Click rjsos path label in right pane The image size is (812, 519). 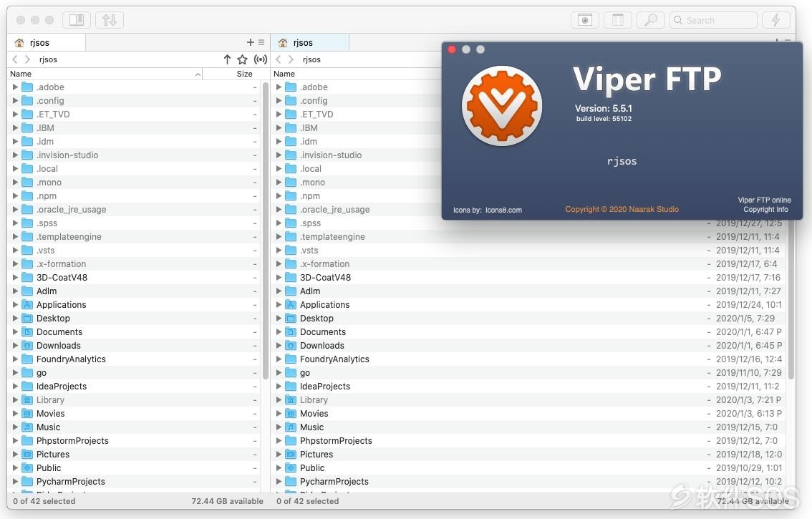[x=311, y=59]
